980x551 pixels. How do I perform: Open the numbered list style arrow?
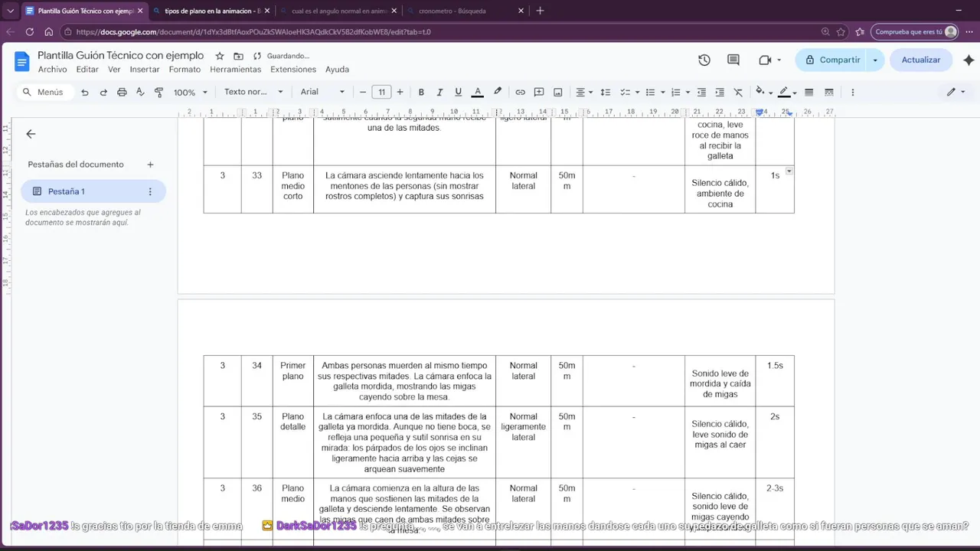688,93
